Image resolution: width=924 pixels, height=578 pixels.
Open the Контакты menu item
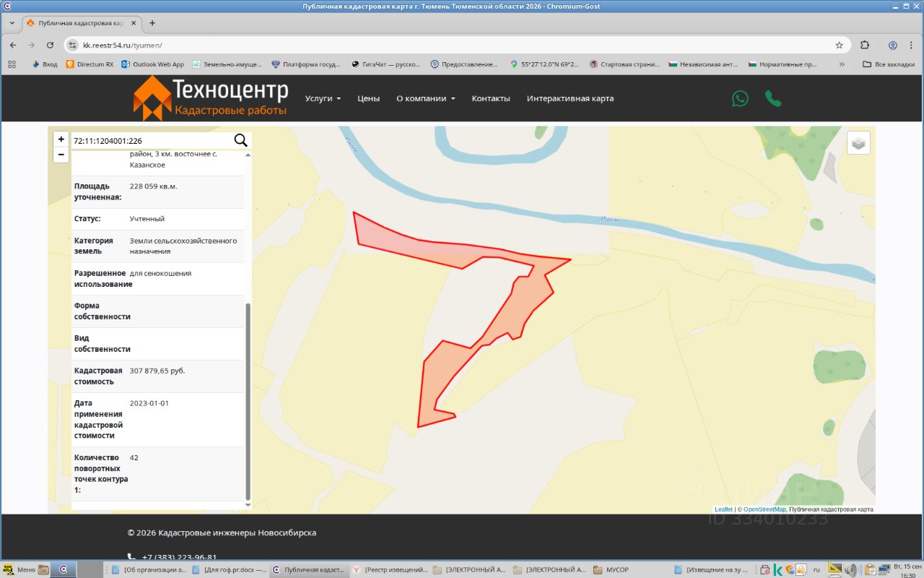491,98
